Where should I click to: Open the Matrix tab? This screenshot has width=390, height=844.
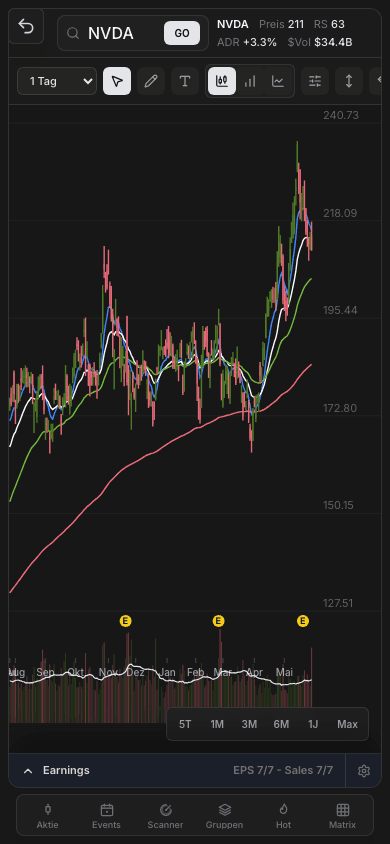coord(343,816)
